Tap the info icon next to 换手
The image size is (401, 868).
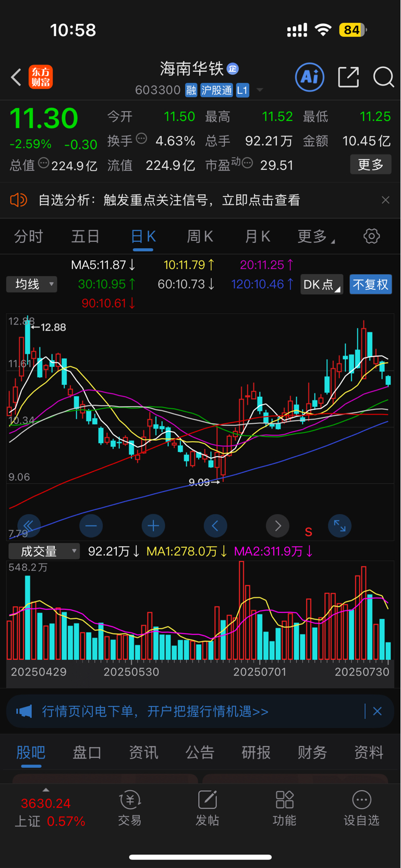(141, 139)
